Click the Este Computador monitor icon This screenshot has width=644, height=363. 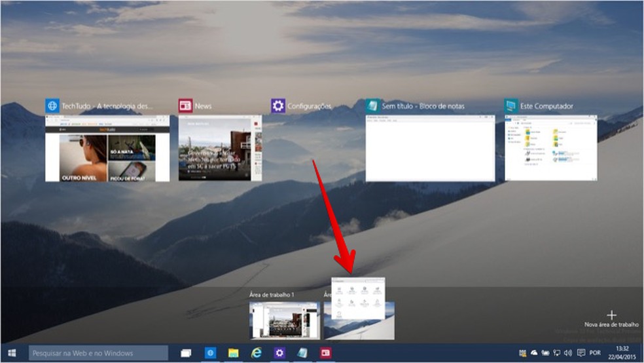pyautogui.click(x=511, y=105)
